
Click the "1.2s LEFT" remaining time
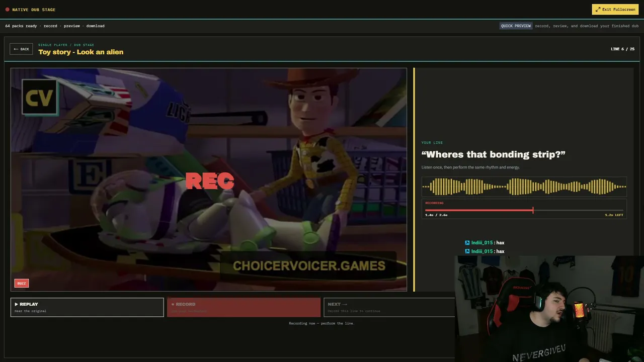614,215
